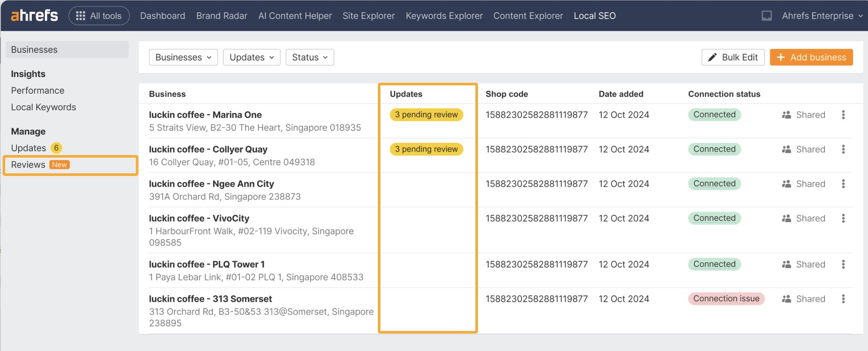Open more options for Marina One row
Screen dimensions: 868x351
click(x=843, y=115)
